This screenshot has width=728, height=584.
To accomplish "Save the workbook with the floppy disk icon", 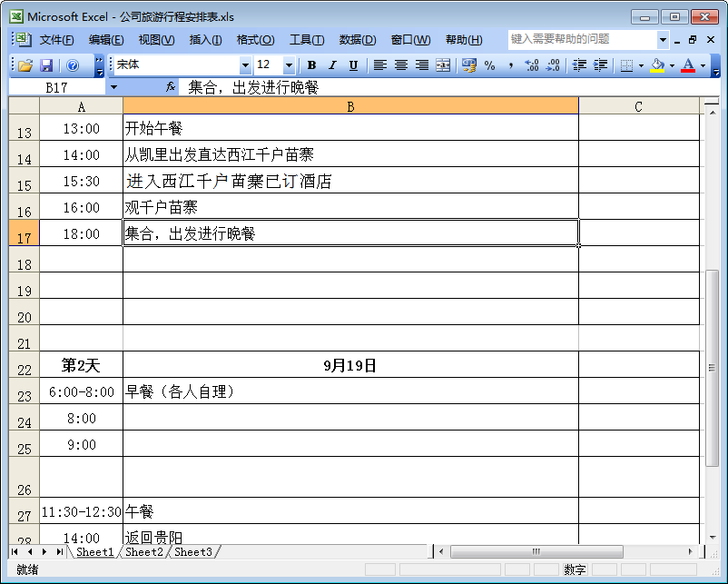I will [46, 65].
